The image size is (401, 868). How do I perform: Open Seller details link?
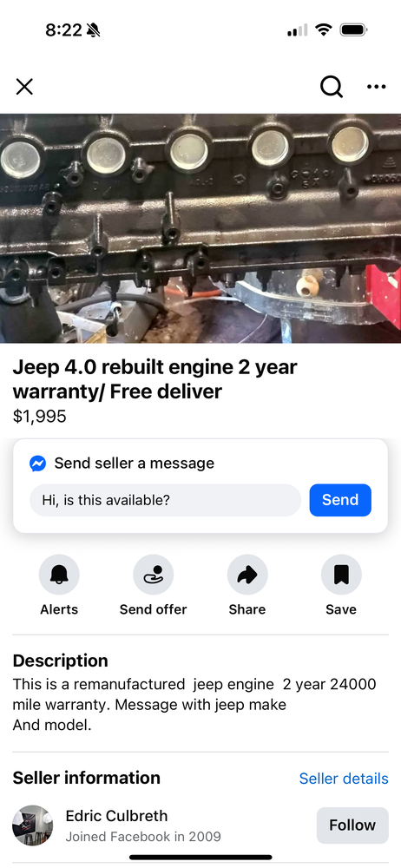344,779
